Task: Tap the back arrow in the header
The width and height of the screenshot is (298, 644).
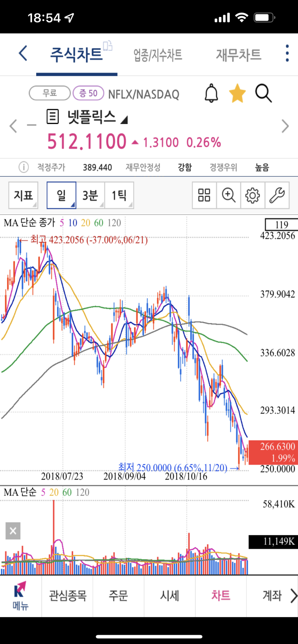Action: tap(23, 53)
